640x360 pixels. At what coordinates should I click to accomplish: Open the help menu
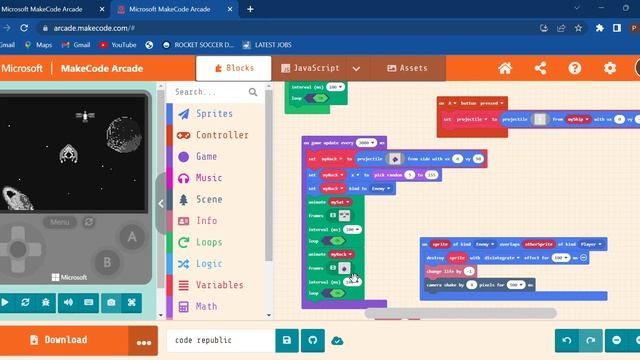[575, 68]
